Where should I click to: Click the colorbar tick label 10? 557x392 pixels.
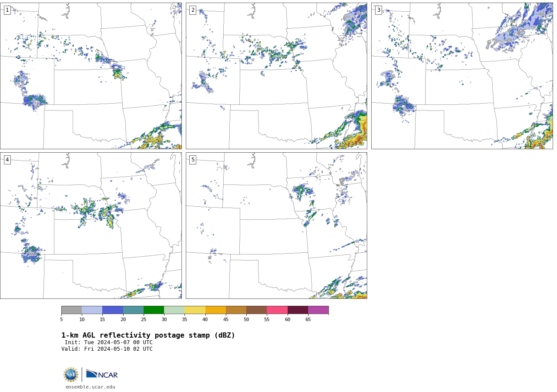[82, 319]
